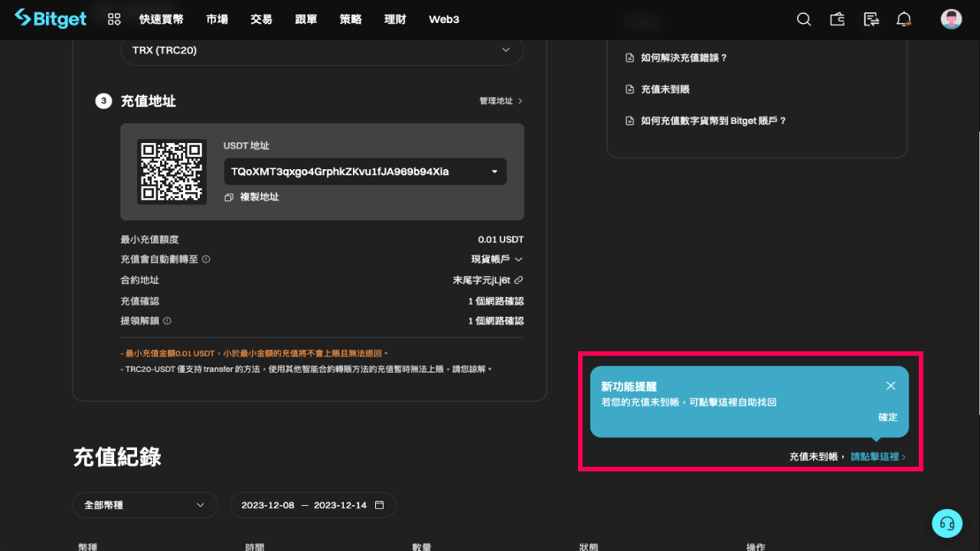
Task: Open the USDT address dropdown
Action: coord(495,171)
